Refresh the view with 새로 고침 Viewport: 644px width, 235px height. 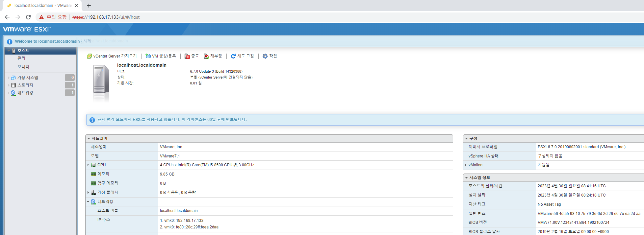pos(242,56)
